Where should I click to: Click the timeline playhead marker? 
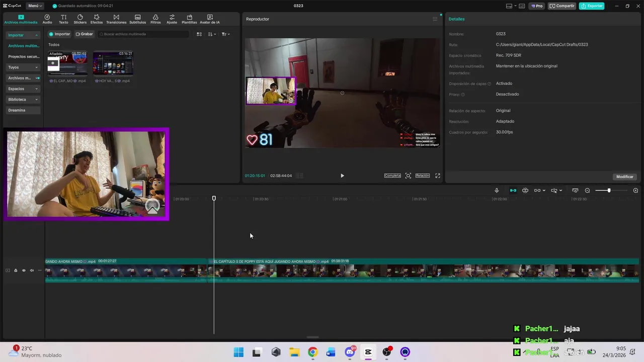coord(214,199)
